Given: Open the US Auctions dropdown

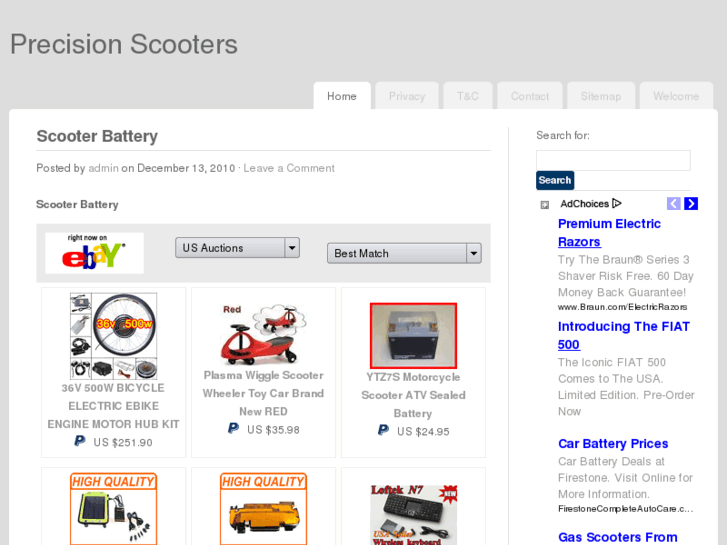Looking at the screenshot, I should tap(237, 248).
